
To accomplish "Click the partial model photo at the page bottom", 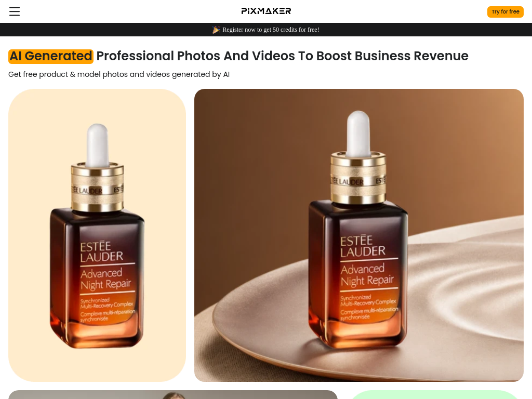I will [x=172, y=395].
